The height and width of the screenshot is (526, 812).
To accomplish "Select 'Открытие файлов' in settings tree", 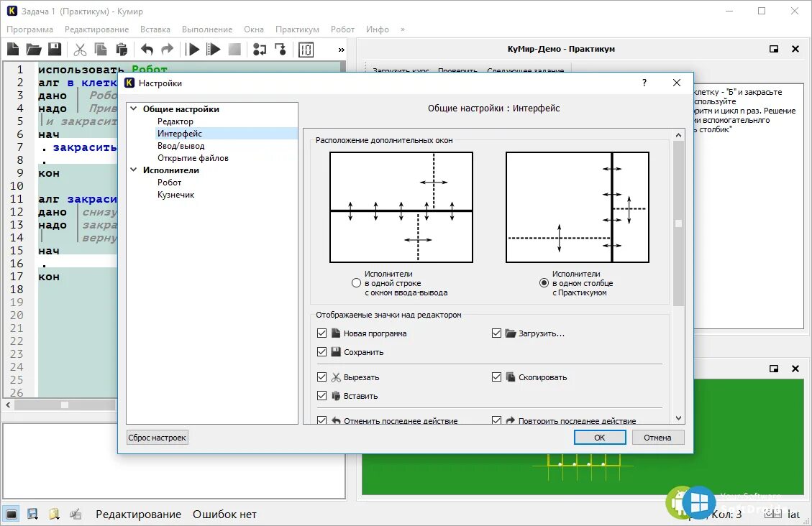I will click(x=193, y=158).
